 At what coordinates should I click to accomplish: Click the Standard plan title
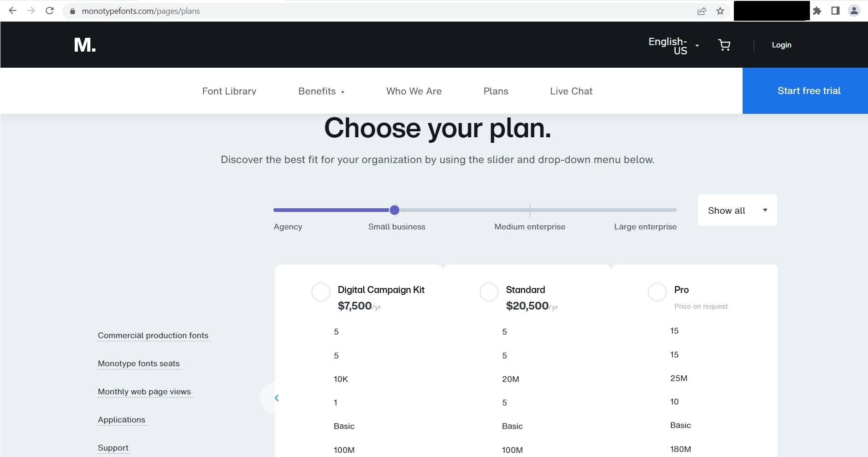pos(526,290)
